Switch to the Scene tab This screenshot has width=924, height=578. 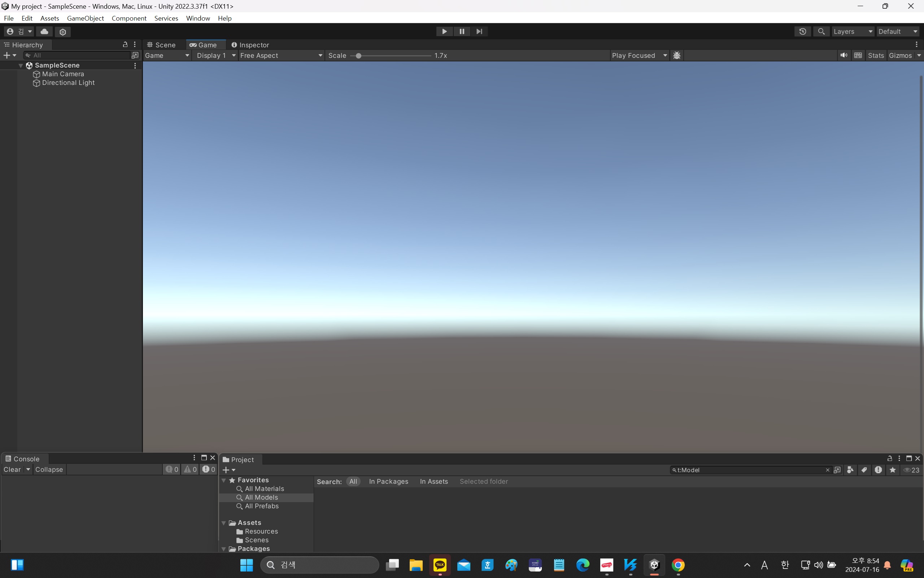pos(161,45)
